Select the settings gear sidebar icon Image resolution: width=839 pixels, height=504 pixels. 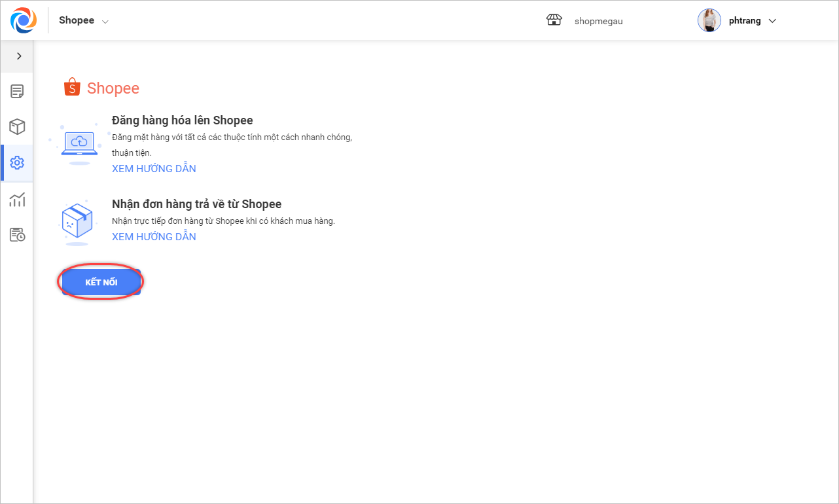tap(17, 162)
